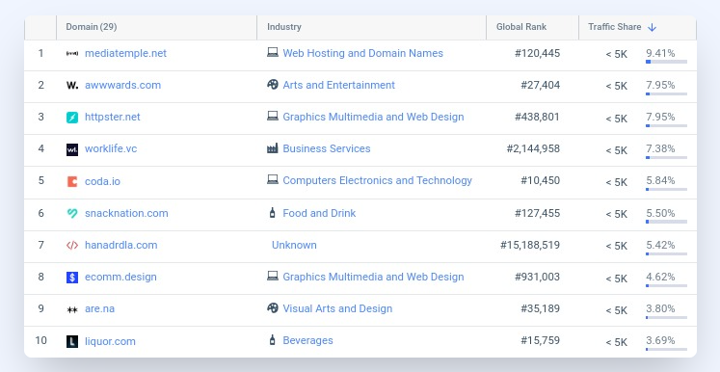Click laptop icon beside Web Hosting and Domain Names
Image resolution: width=720 pixels, height=372 pixels.
273,53
